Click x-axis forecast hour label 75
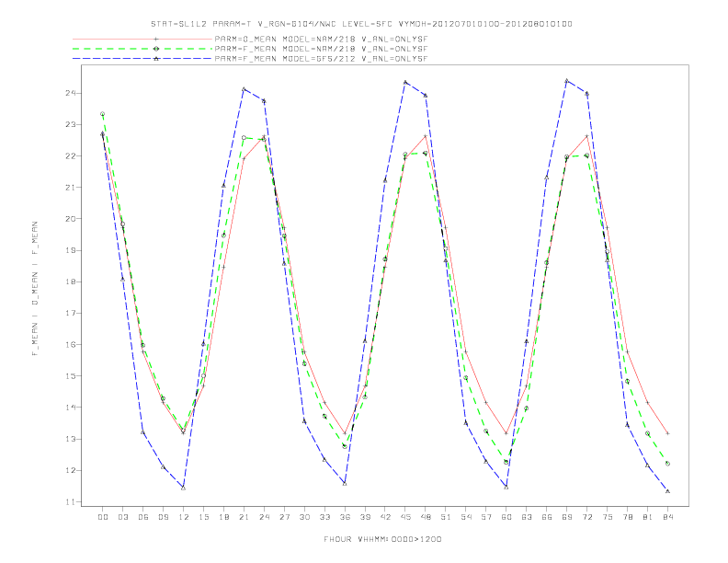Viewport: 728px width, 563px height. pyautogui.click(x=608, y=517)
